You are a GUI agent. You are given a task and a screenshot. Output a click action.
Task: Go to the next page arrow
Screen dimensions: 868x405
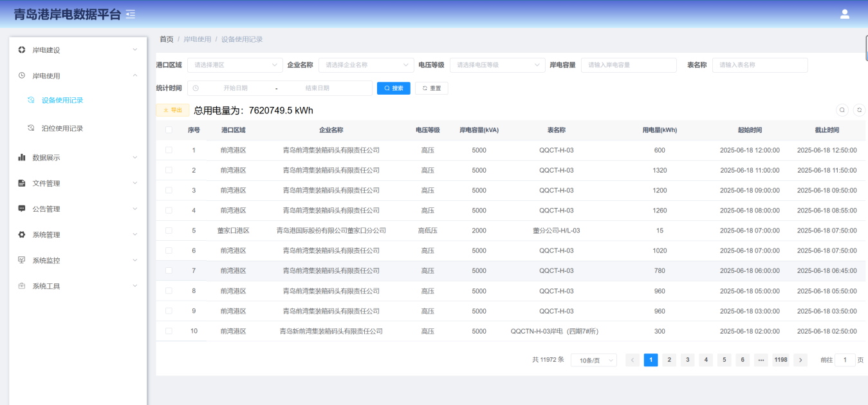point(800,360)
